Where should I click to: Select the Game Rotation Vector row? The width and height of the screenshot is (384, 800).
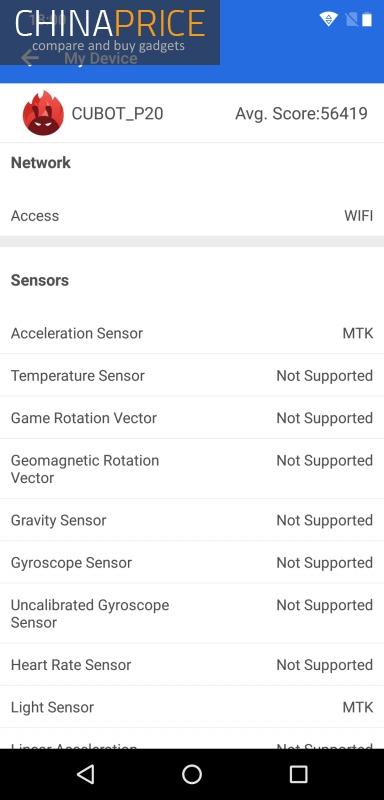tap(192, 418)
